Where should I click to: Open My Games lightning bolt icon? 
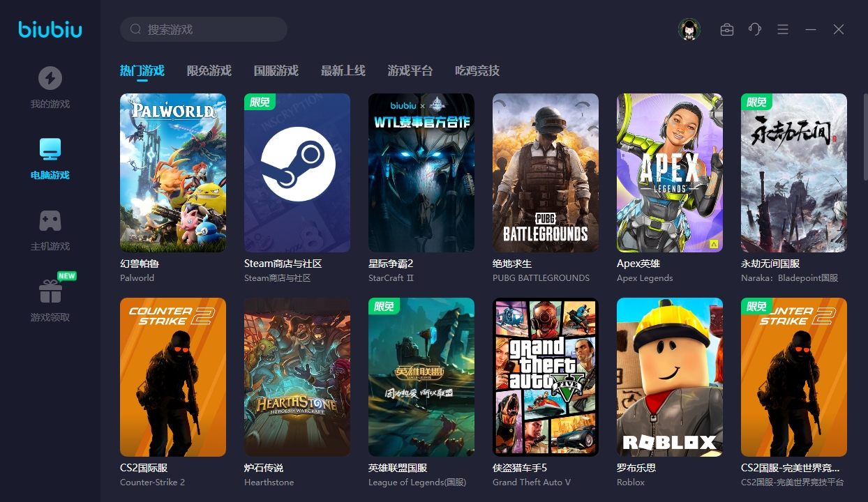click(50, 78)
